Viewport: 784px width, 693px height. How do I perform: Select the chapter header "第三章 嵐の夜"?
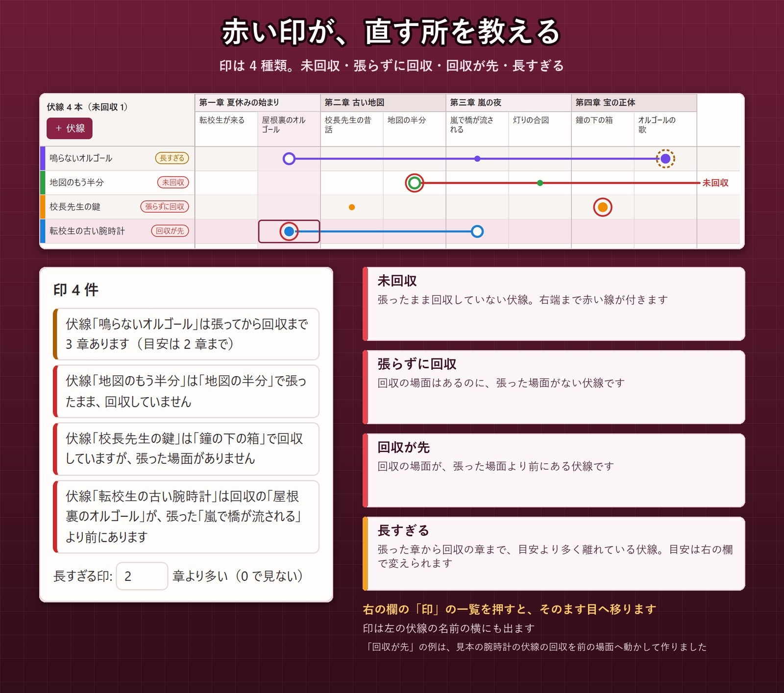tap(509, 102)
